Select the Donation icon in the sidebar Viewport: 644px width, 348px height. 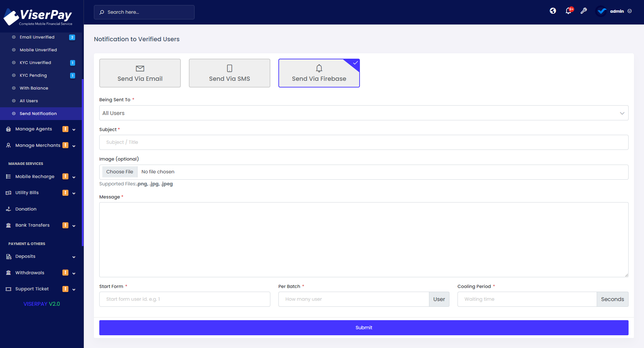[x=8, y=209]
